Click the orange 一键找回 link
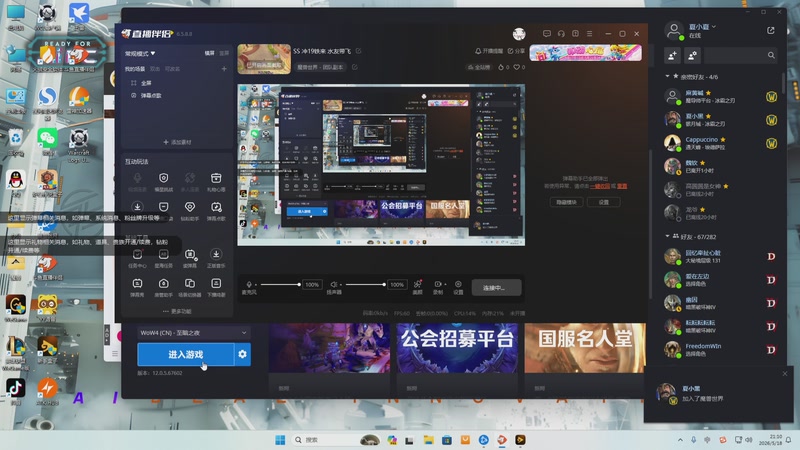Viewport: 800px width, 450px height. pyautogui.click(x=600, y=186)
